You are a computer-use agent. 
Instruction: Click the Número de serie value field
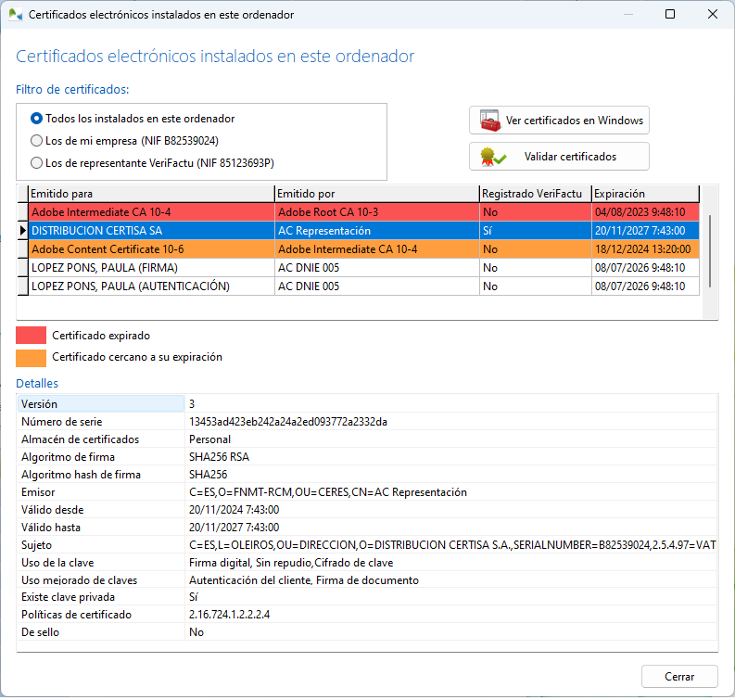point(288,422)
